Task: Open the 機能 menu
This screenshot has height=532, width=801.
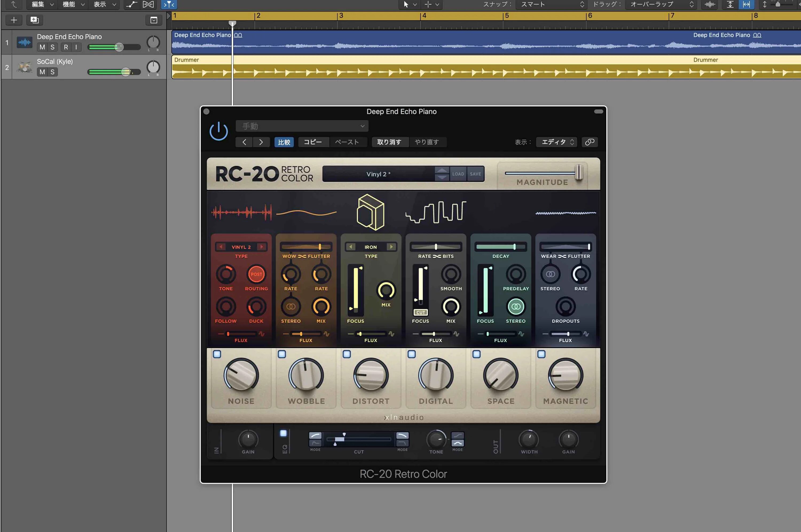Action: coord(73,5)
